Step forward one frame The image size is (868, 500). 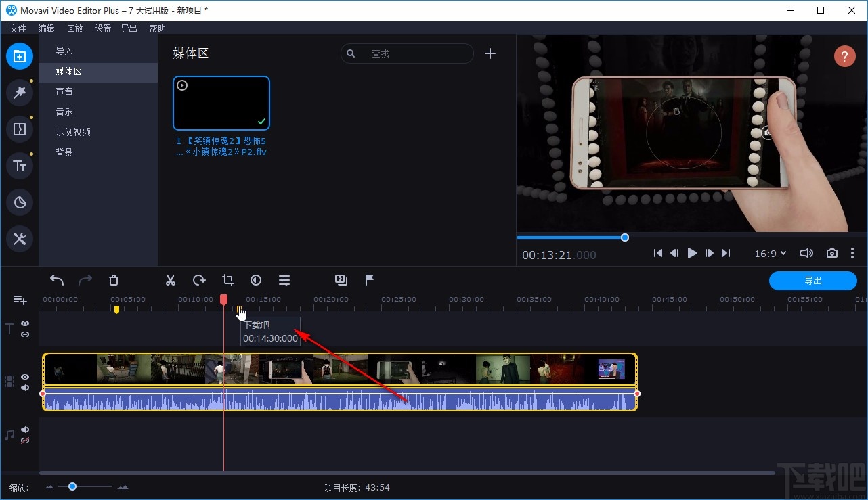[x=710, y=253]
